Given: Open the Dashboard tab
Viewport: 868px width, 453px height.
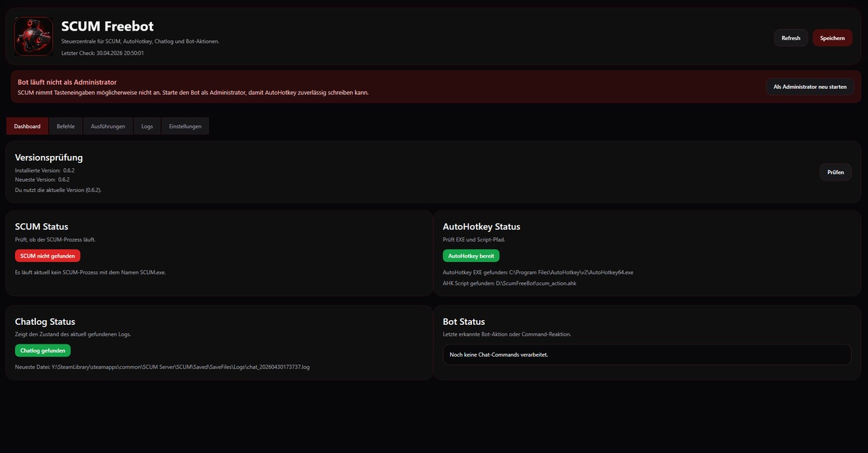Looking at the screenshot, I should click(27, 126).
